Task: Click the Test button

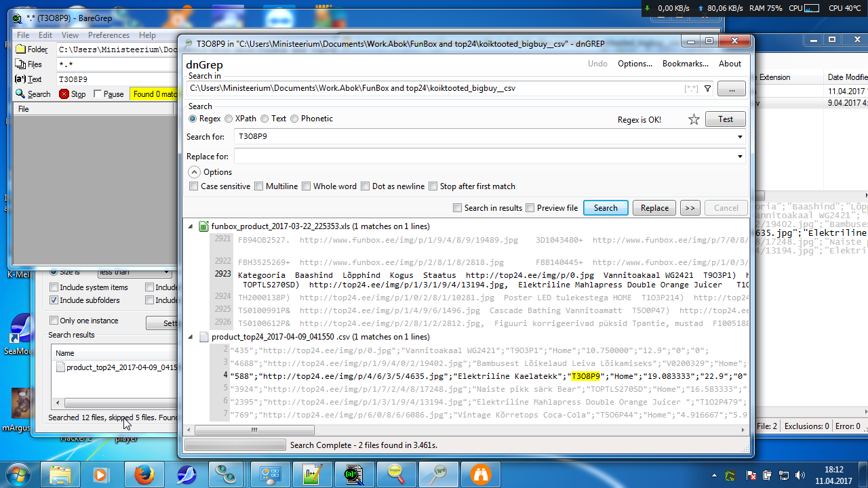Action: pyautogui.click(x=726, y=119)
